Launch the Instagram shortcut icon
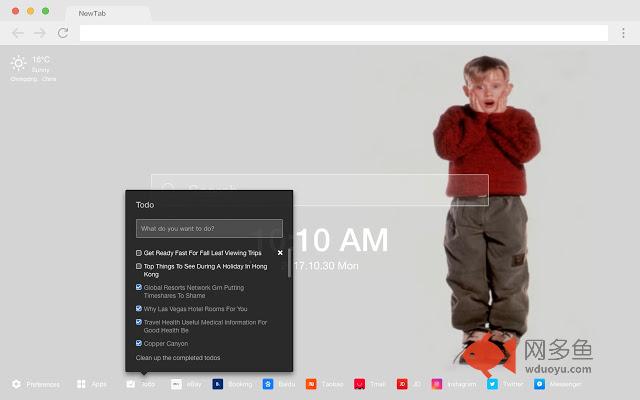The height and width of the screenshot is (400, 640). (x=436, y=384)
